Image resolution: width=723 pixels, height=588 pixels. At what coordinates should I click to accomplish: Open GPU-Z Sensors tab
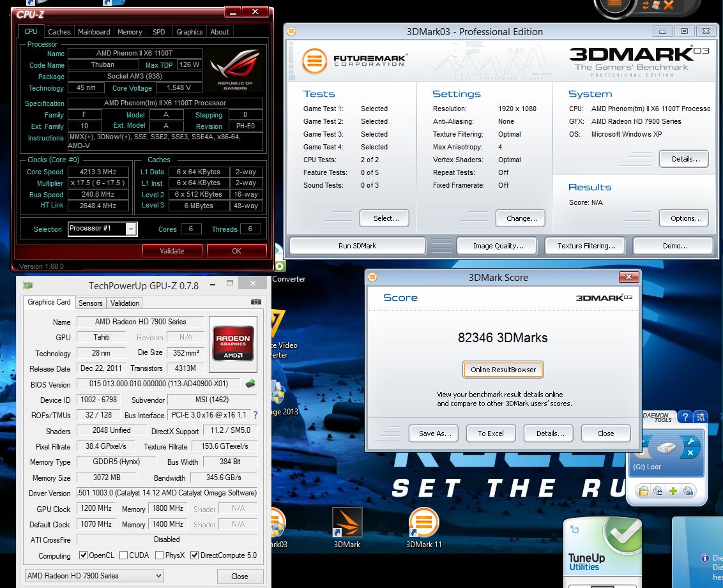pos(91,303)
